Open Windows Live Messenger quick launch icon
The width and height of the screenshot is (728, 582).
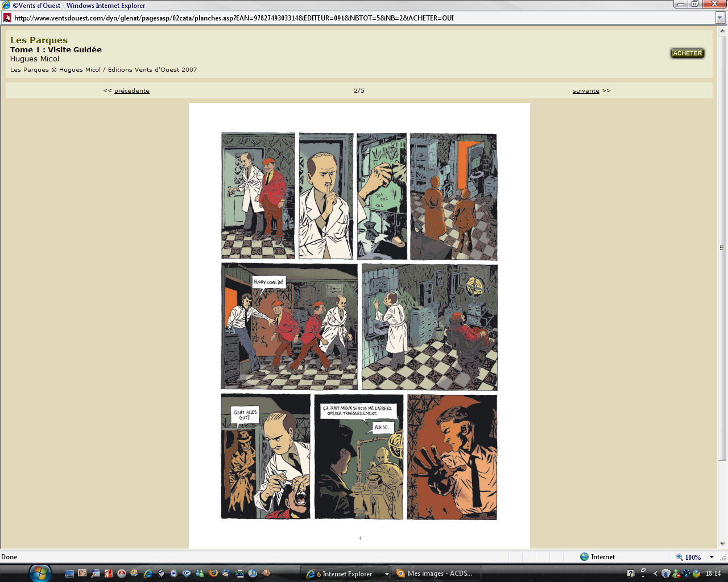(200, 573)
